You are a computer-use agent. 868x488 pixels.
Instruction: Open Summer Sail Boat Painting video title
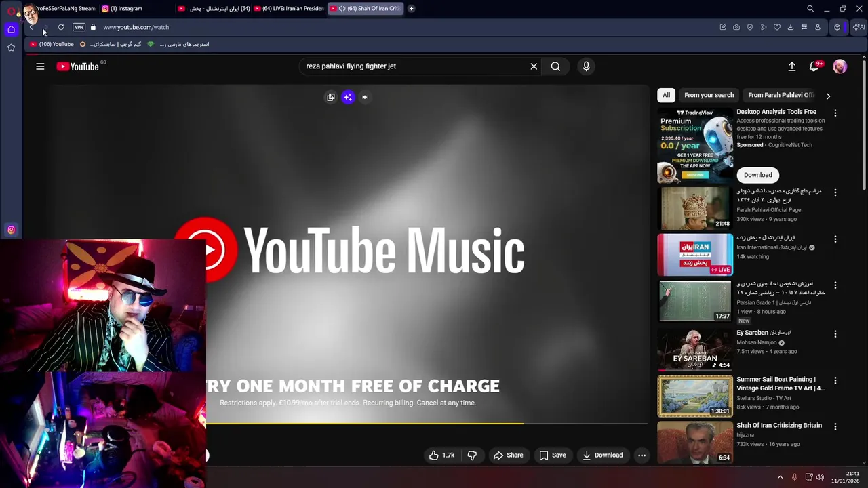781,384
